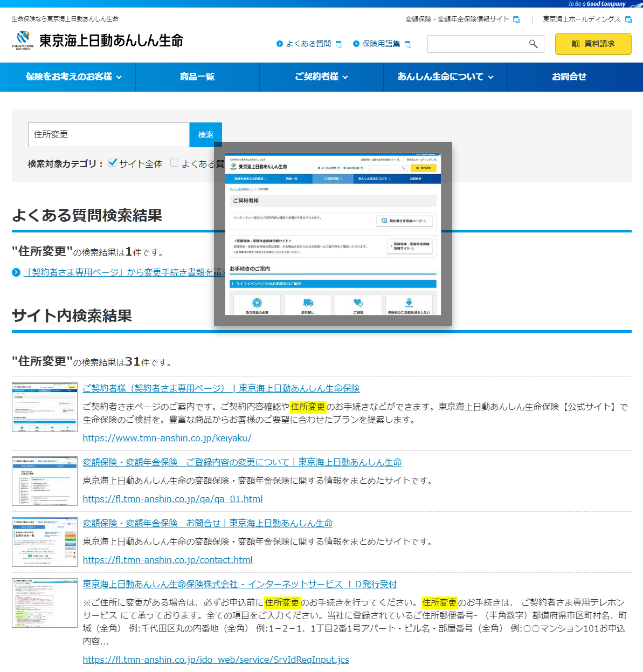Open URL fl.tmn-anshin.co.jp/contact.html
643x672 pixels.
point(168,560)
